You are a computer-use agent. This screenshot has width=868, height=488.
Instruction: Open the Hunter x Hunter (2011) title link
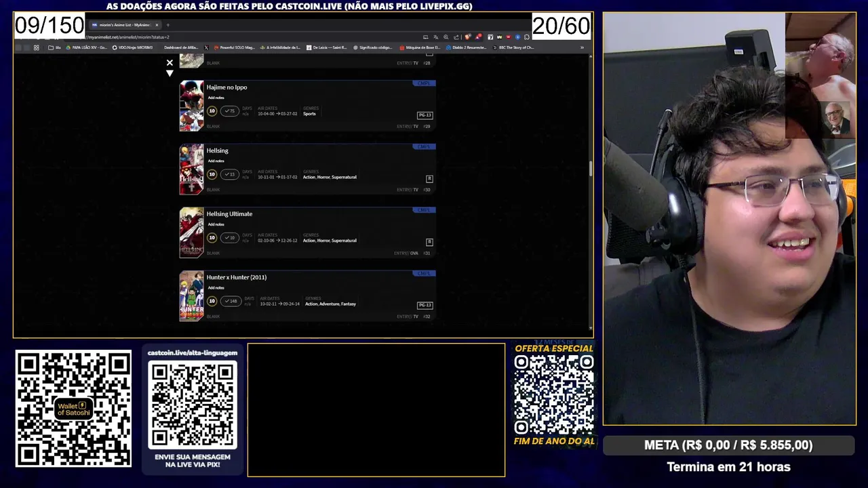point(236,277)
